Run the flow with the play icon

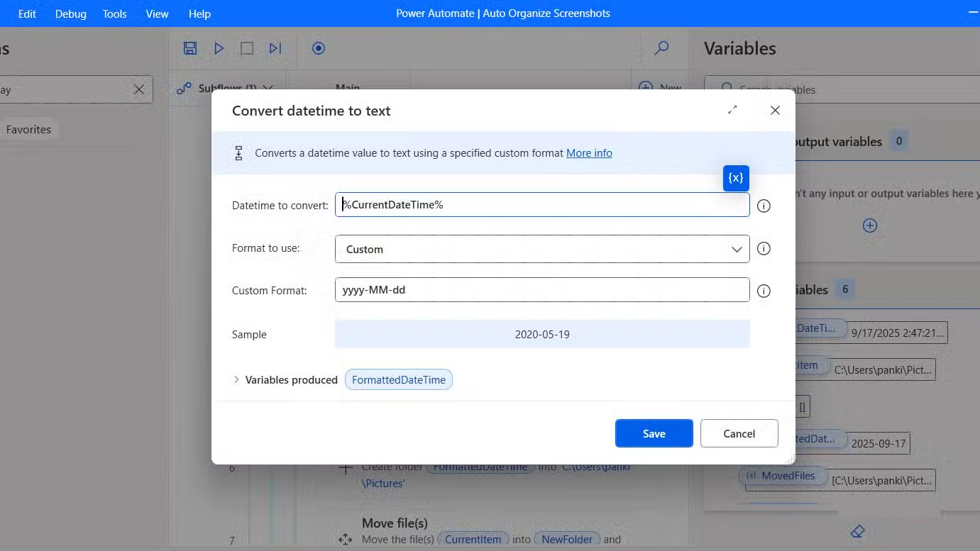click(219, 48)
